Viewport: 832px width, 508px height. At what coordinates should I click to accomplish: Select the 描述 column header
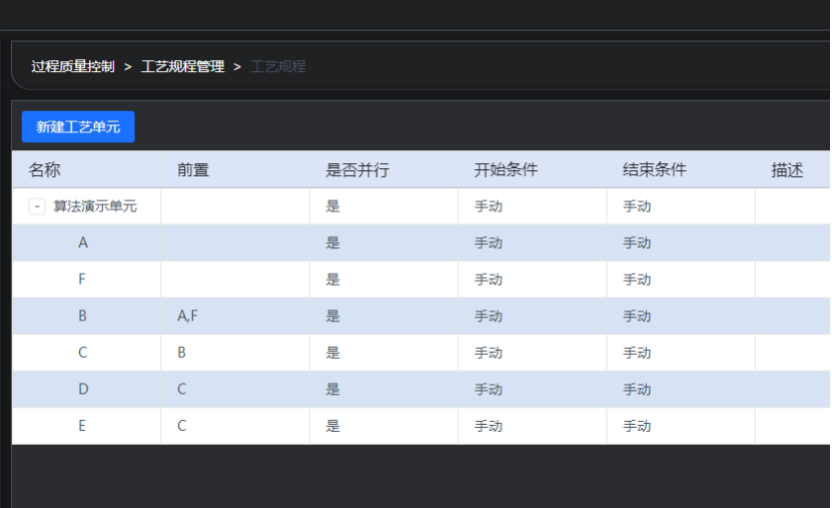tap(787, 170)
